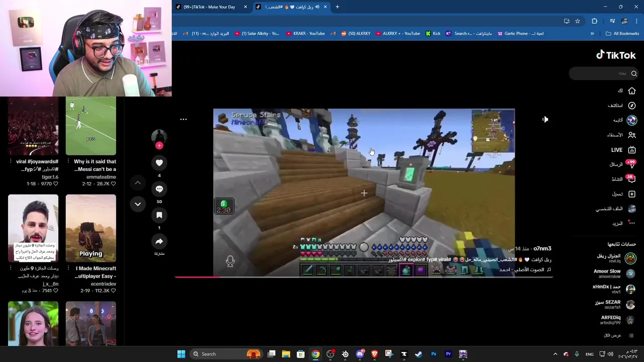Open the ALKRKY + - YouTube bookmark
The height and width of the screenshot is (362, 644).
coord(397,34)
